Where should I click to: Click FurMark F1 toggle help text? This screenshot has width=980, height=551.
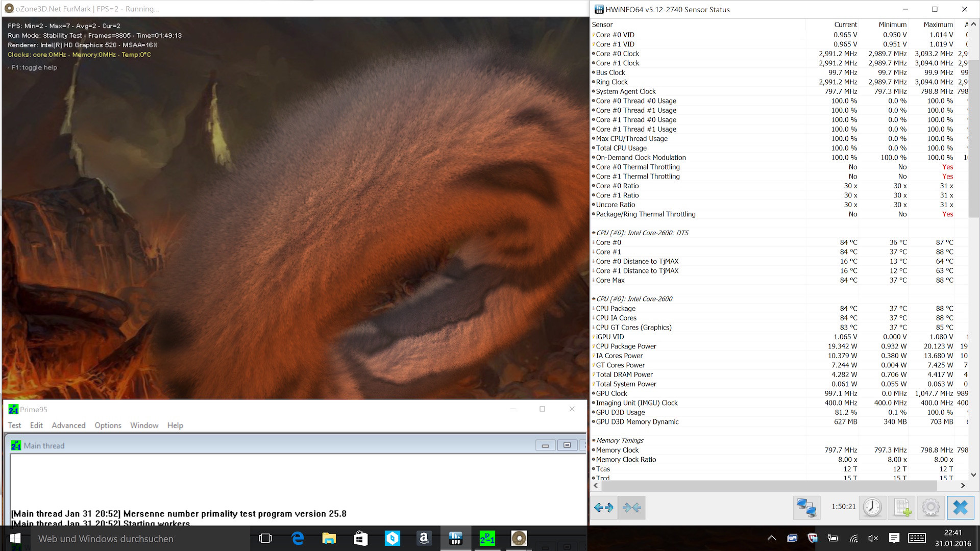click(x=33, y=67)
